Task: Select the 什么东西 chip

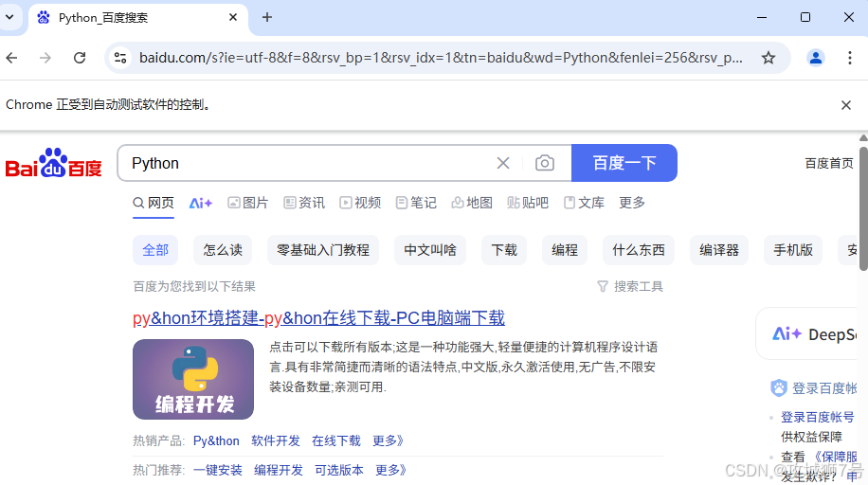Action: (x=639, y=250)
